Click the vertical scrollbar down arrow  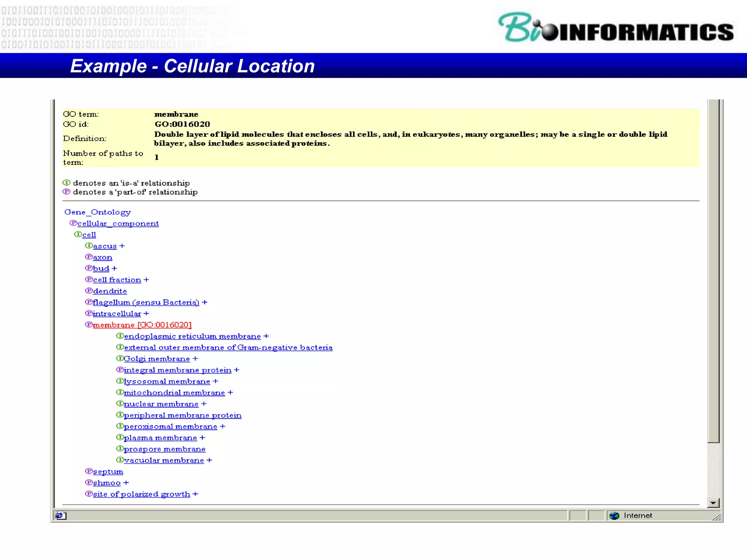pos(713,503)
